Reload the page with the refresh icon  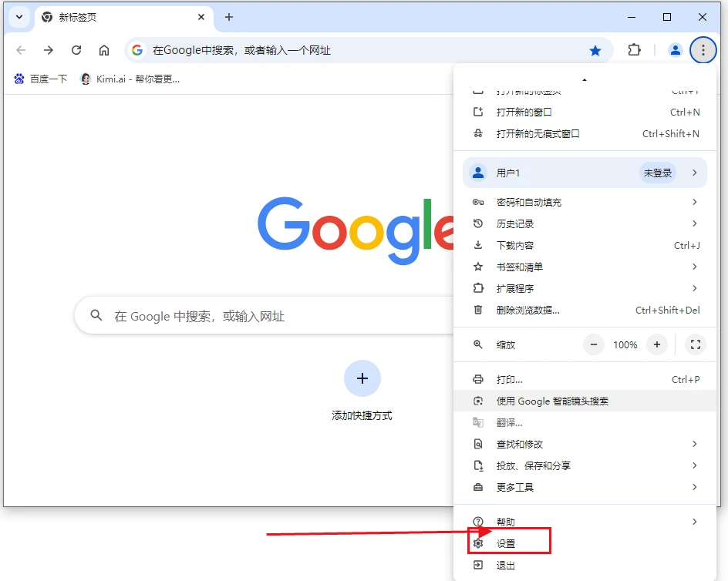tap(76, 50)
